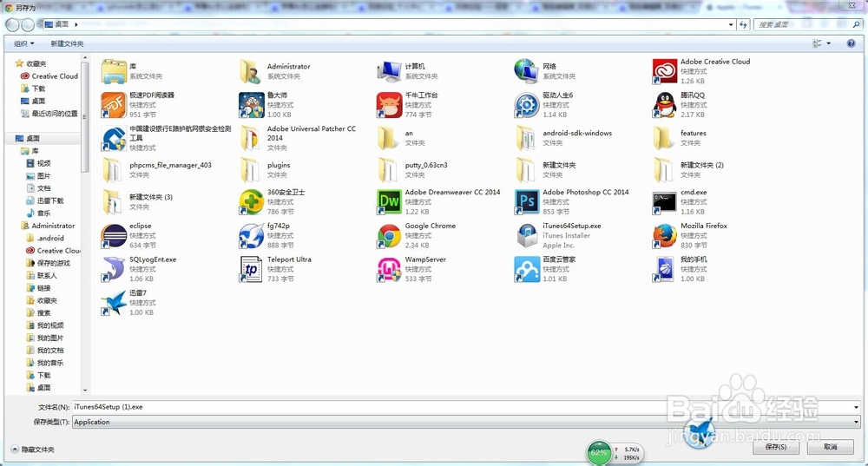Select the cmd.exe shortcut icon
868x466 pixels.
click(x=665, y=201)
